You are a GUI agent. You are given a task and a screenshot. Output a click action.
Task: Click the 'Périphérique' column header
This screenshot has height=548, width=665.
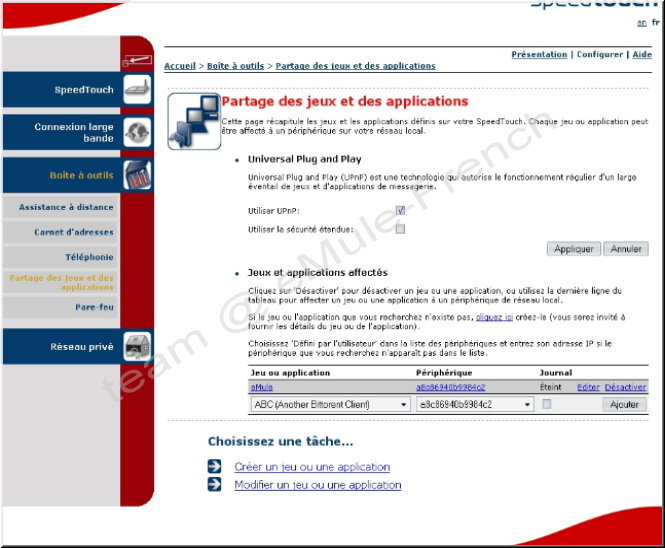pos(444,373)
